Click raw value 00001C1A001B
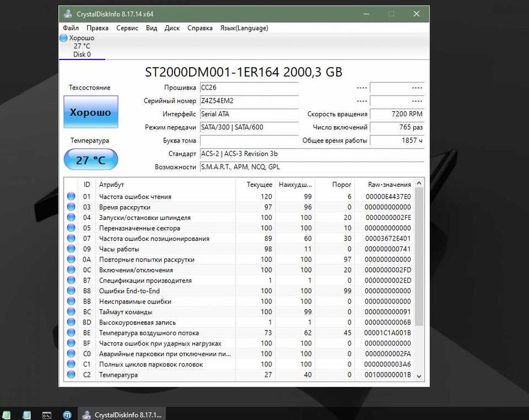Screen dimensions: 529x420 click(388, 332)
